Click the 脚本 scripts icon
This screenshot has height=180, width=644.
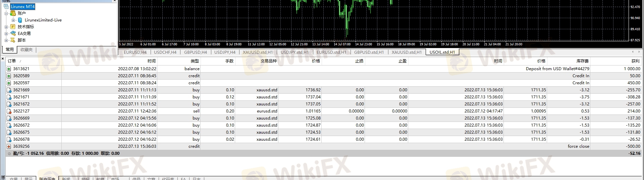(13, 40)
